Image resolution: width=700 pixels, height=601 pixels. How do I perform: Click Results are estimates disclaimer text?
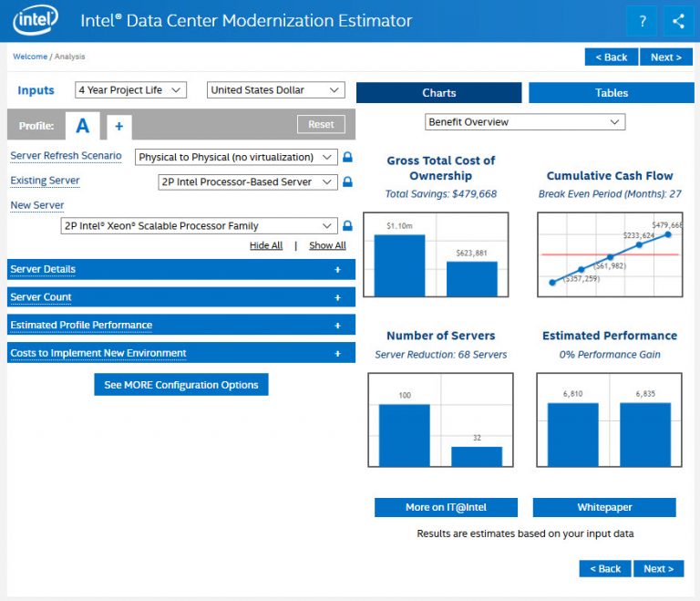pos(525,534)
